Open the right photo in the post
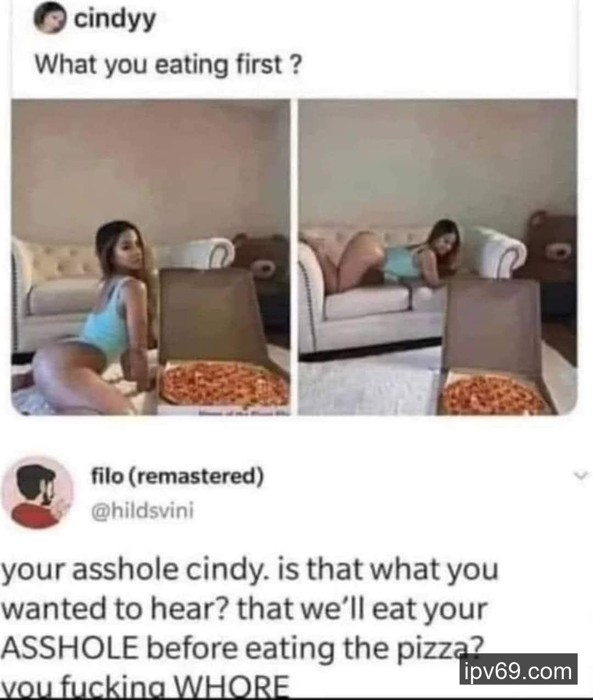The image size is (593, 700). (x=438, y=257)
